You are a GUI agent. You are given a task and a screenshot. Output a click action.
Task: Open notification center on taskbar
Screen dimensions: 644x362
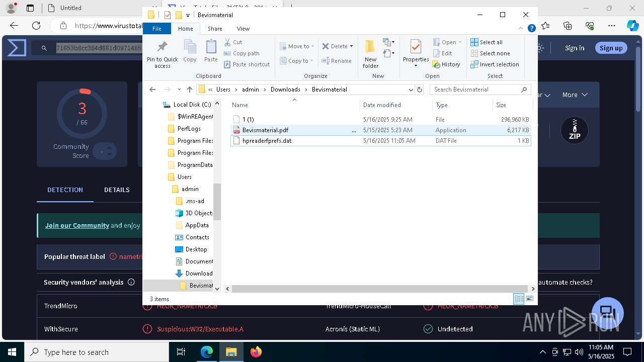pos(627,352)
